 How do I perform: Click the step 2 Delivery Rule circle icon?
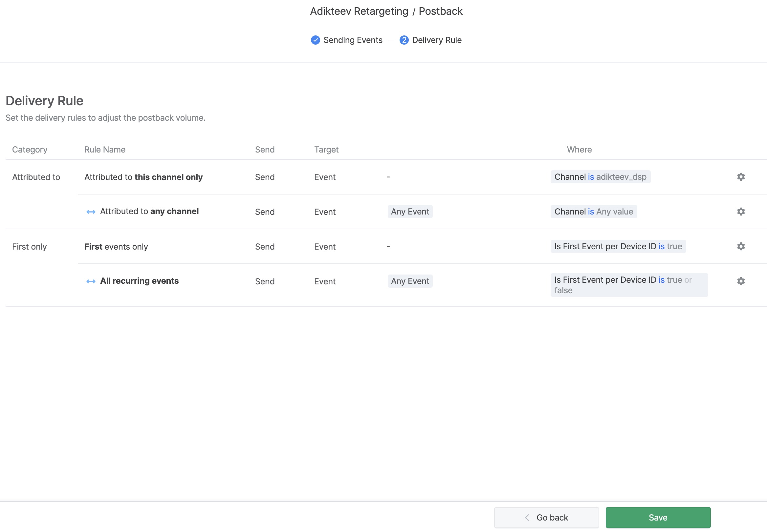coord(404,40)
